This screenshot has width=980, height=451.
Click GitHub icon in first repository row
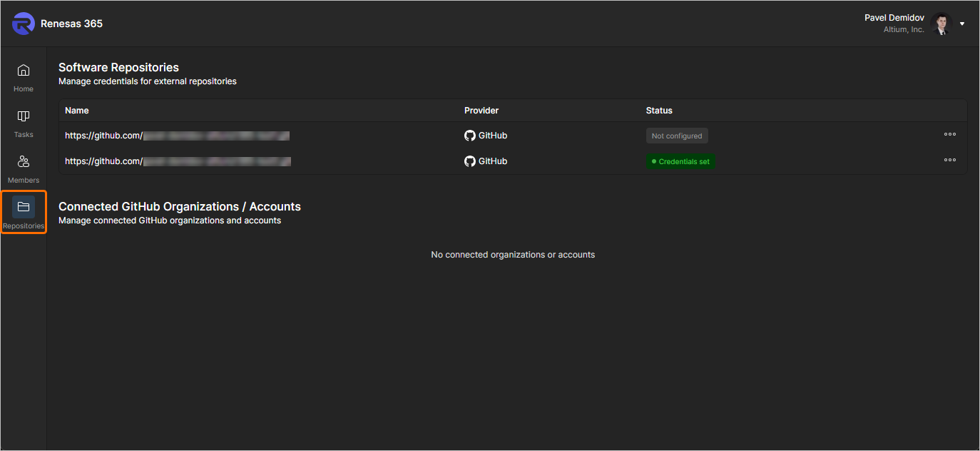tap(469, 136)
